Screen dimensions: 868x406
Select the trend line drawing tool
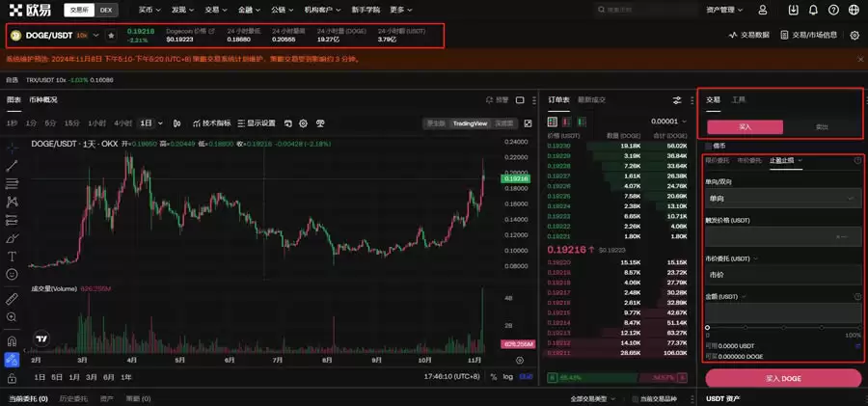[x=12, y=166]
